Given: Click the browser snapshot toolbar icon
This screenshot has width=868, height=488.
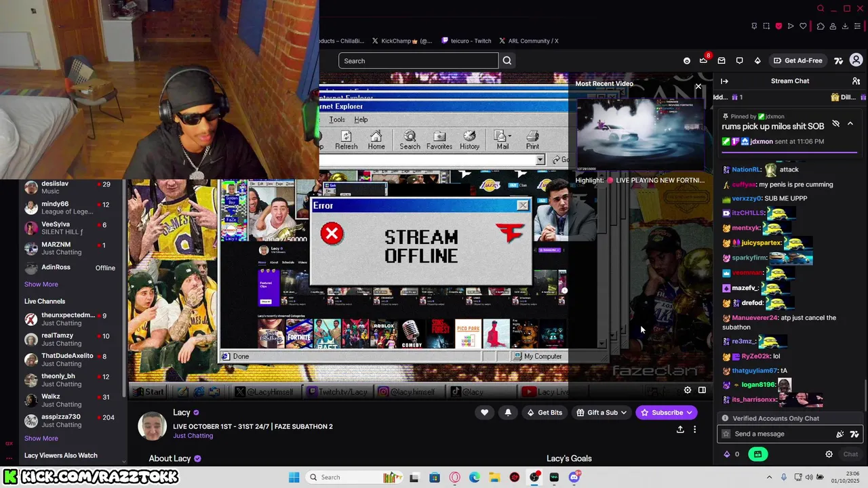Looking at the screenshot, I should pyautogui.click(x=766, y=26).
